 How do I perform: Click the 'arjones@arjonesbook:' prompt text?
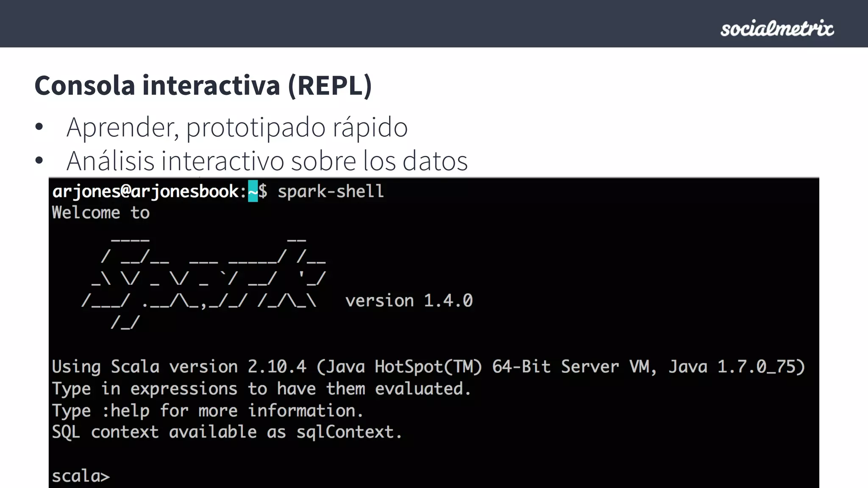(150, 191)
